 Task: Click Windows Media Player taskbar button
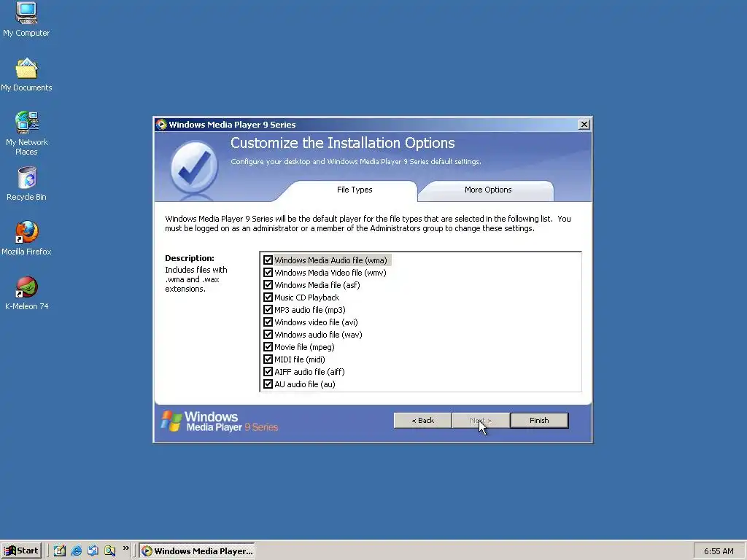coord(197,551)
